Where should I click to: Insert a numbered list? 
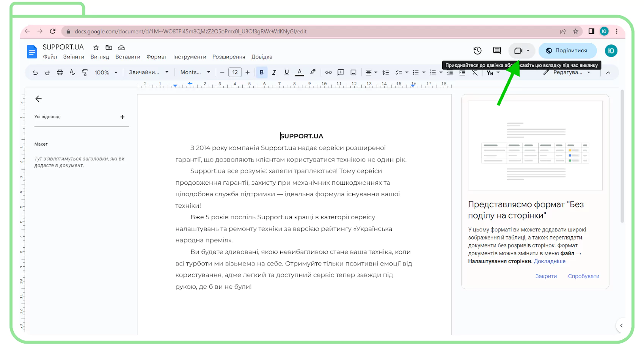tap(433, 72)
